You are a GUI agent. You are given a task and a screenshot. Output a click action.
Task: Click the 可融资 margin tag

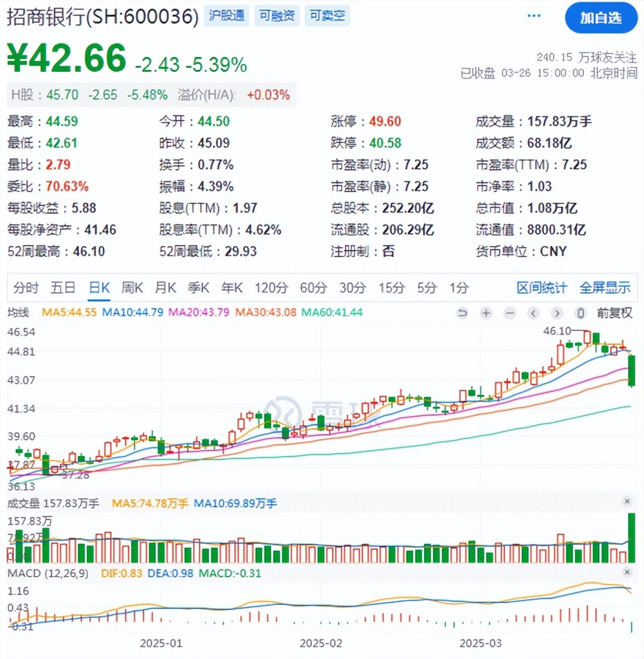point(277,16)
